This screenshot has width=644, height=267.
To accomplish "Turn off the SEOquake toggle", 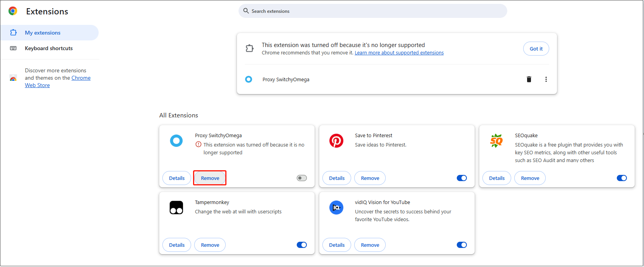I will tap(622, 178).
